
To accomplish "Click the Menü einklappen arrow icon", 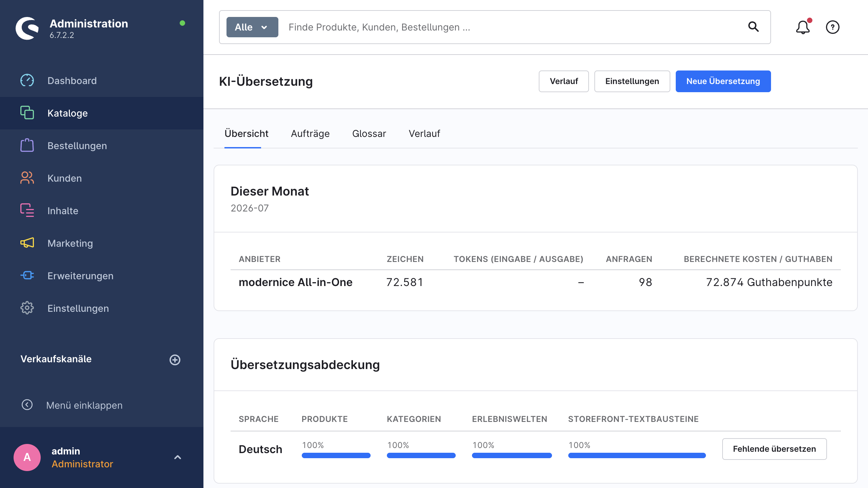I will 27,405.
